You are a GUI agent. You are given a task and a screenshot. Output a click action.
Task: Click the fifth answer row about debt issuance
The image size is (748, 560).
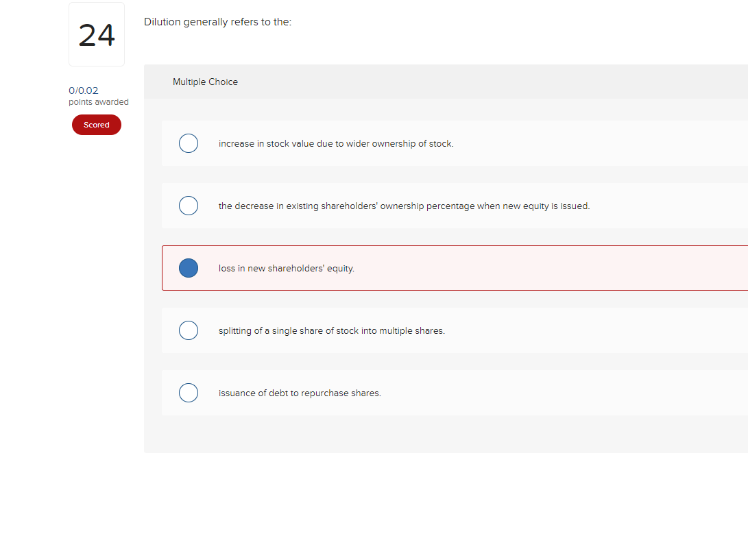[x=411, y=392]
